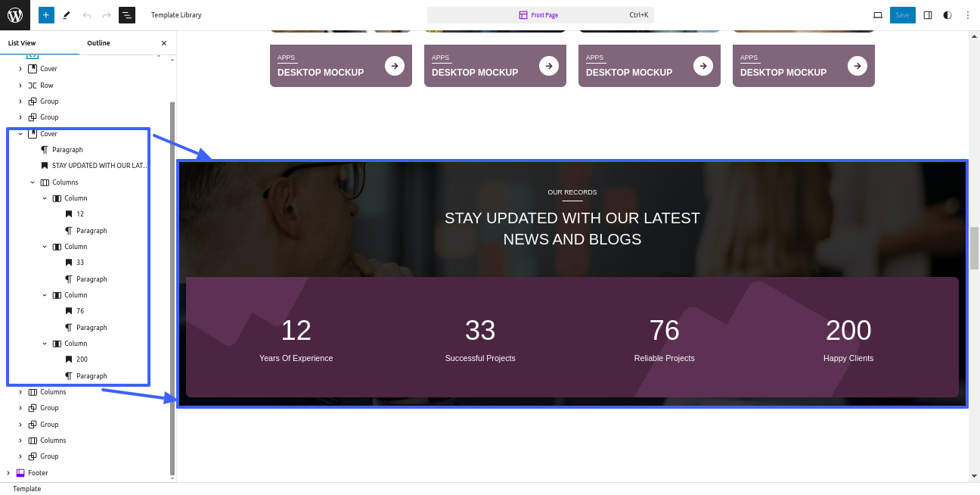Toggle the block inserter plus button
Screen dimensions: 980x495
point(46,15)
